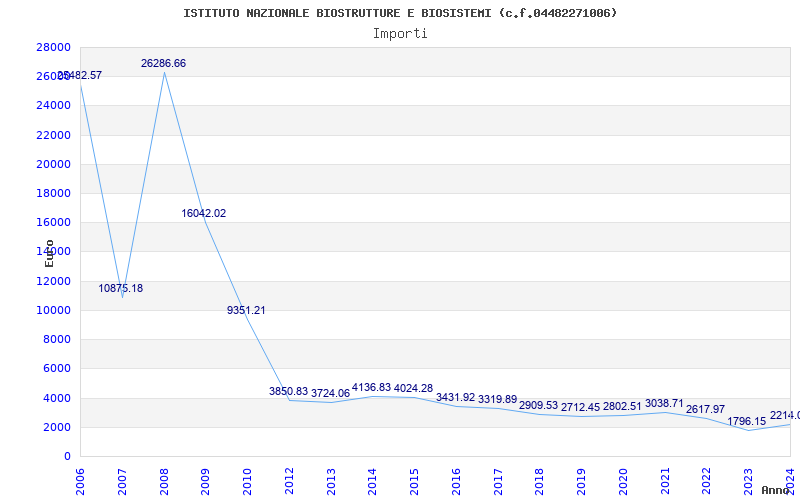This screenshot has width=800, height=500.
Task: Click the 2010 x-axis year label
Action: tap(247, 482)
